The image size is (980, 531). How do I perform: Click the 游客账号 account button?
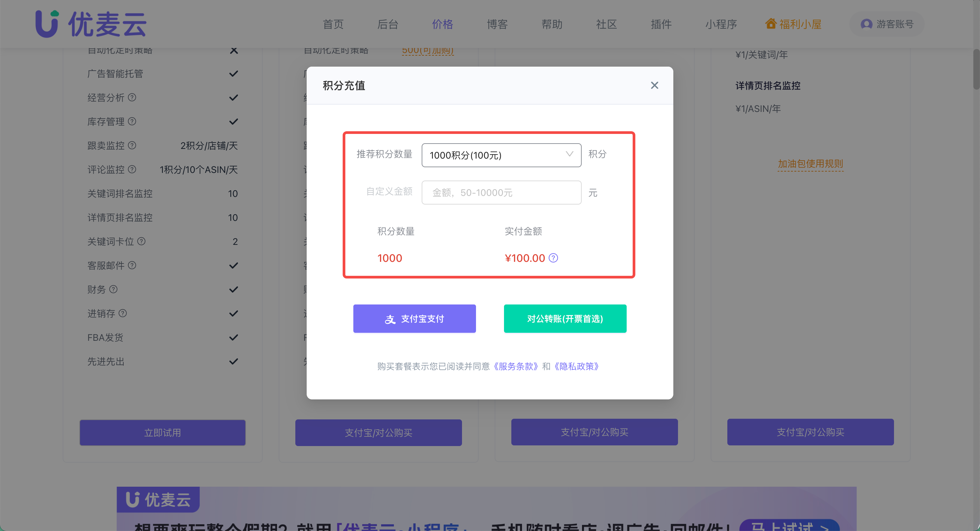click(887, 24)
